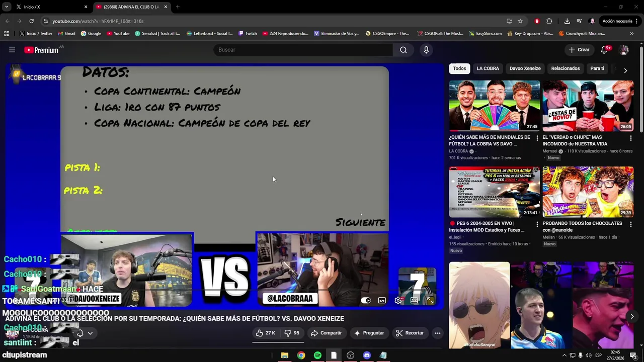Toggle autoplay switch in player
This screenshot has width=644, height=362.
pos(366,300)
